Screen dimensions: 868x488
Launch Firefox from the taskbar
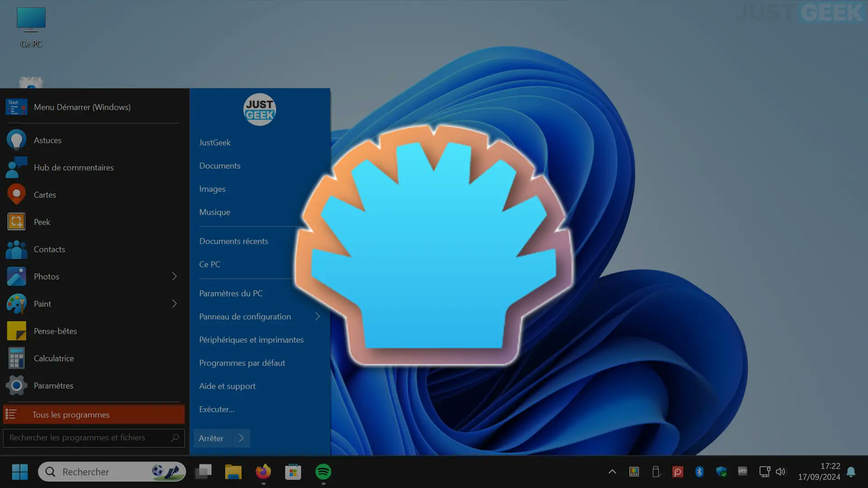point(263,471)
